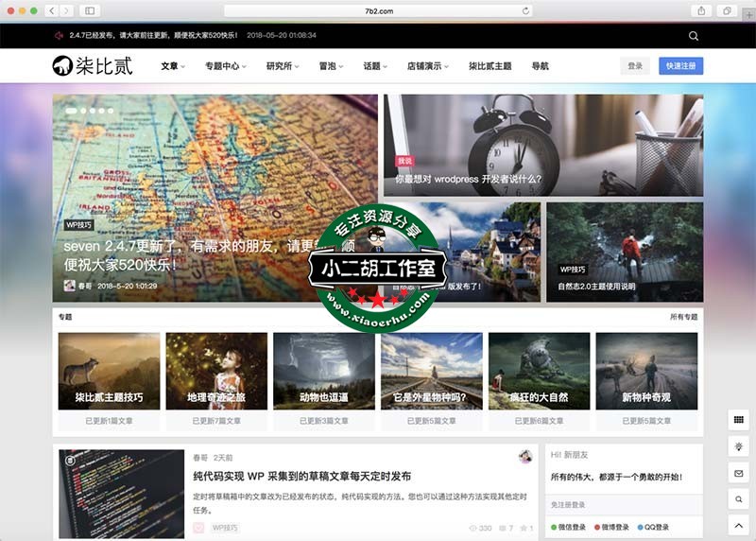Open the 柒比贰主题 menu item
The height and width of the screenshot is (541, 756).
pos(490,66)
